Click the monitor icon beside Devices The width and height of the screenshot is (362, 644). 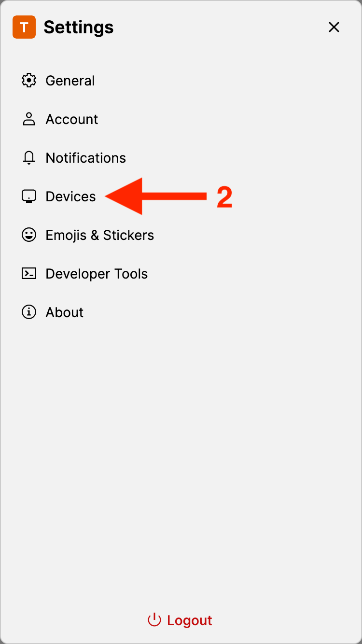point(29,196)
